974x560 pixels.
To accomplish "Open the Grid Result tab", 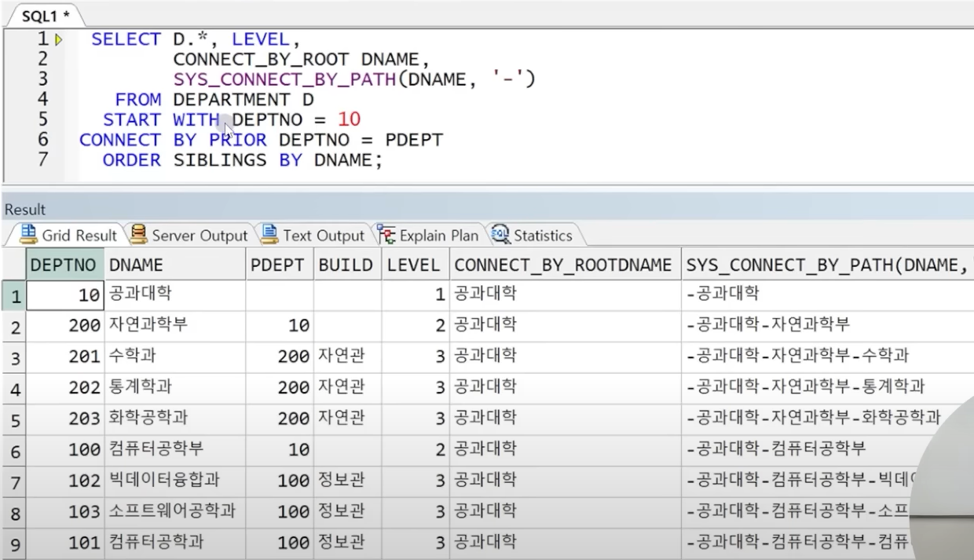I will click(68, 236).
